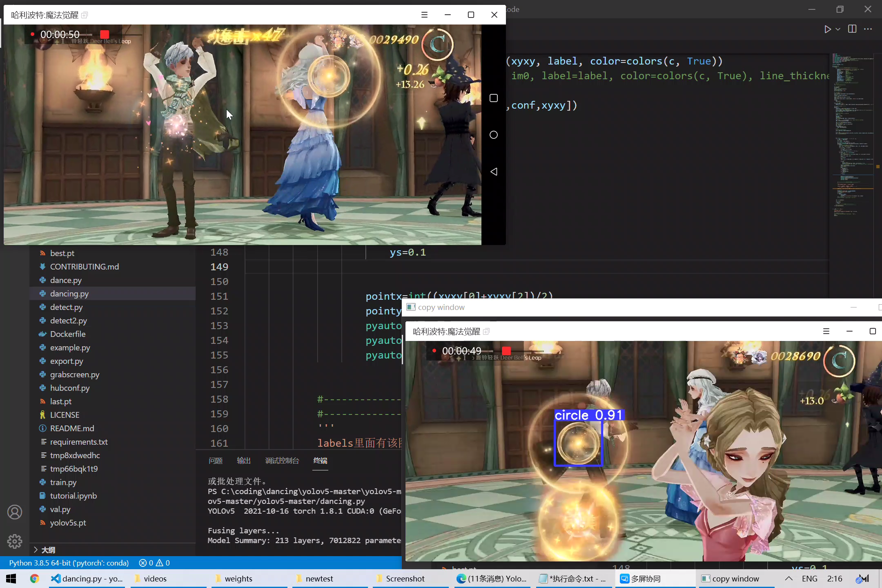Expand the 大纲 outline section
882x588 pixels.
pos(48,550)
